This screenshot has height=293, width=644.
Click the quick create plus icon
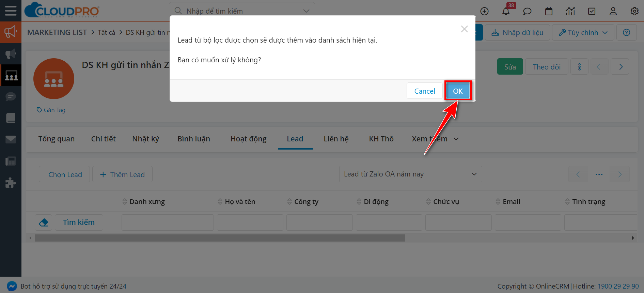(484, 11)
